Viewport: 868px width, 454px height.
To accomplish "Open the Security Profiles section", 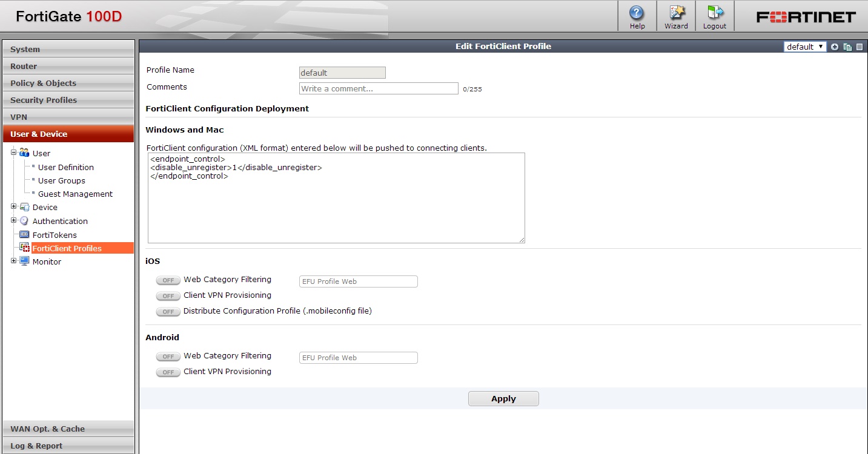I will pyautogui.click(x=68, y=100).
